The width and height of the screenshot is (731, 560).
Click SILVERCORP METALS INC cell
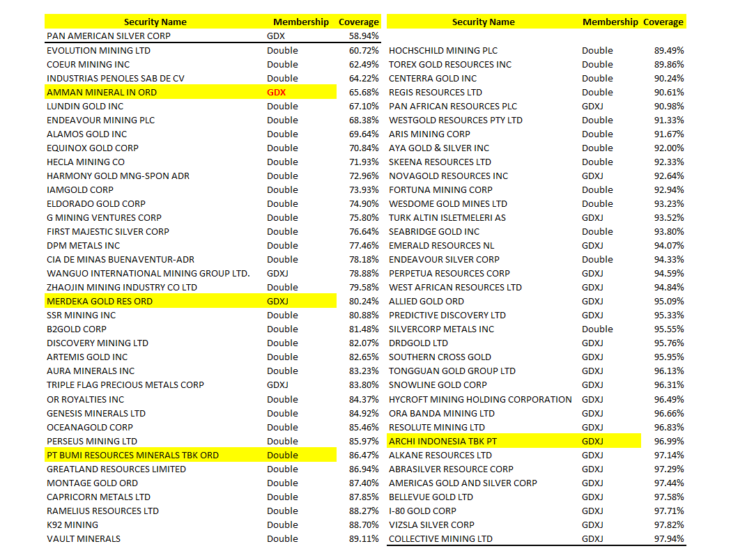[441, 329]
